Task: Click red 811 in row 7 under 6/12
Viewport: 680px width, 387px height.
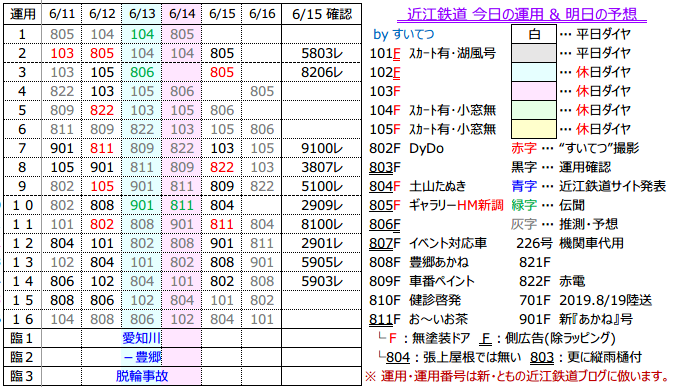Action: [102, 148]
